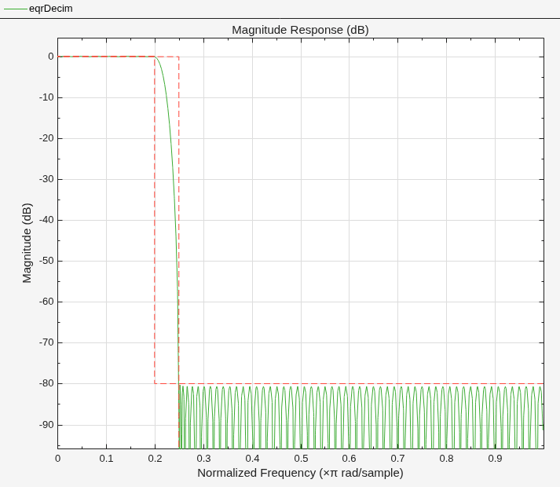Click the 0 dB y-axis tick label

(51, 56)
